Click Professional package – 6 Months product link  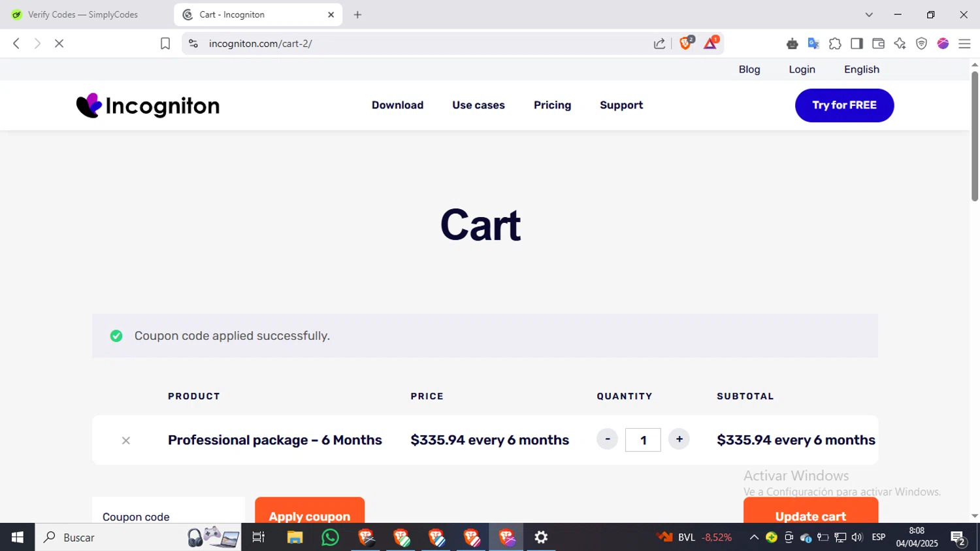(275, 441)
